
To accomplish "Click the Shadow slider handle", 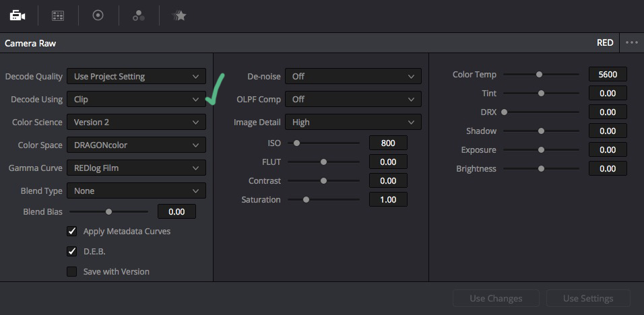I will 542,131.
